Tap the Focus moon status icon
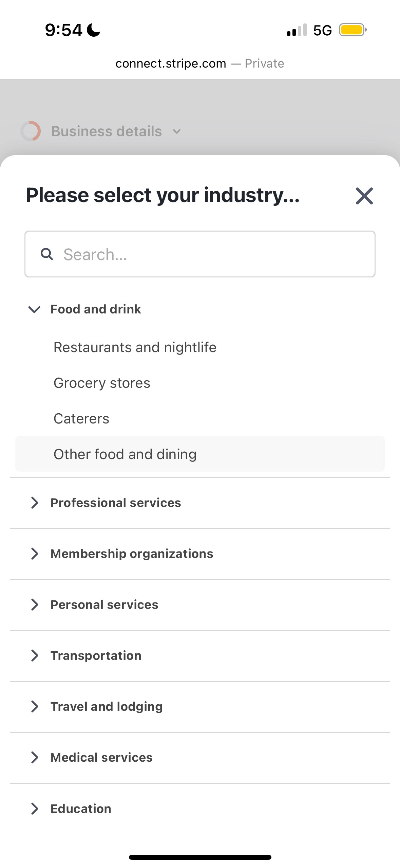Image resolution: width=400 pixels, height=868 pixels. tap(94, 30)
